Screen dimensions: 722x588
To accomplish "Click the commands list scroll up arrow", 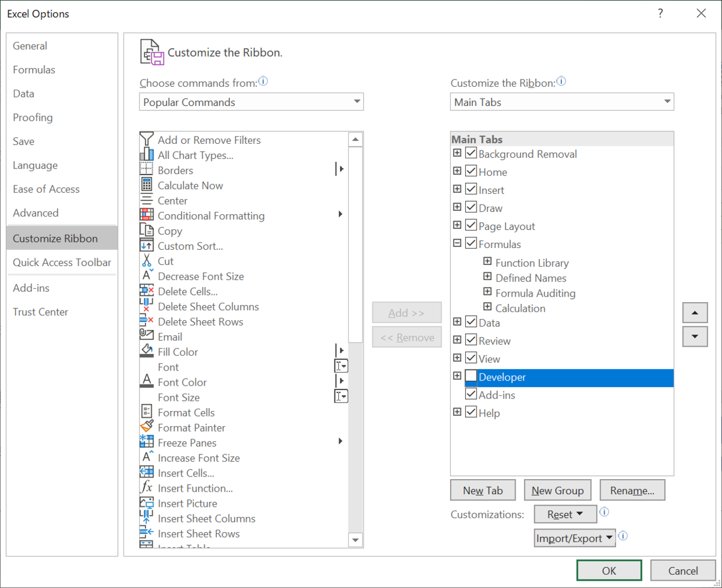I will pyautogui.click(x=355, y=140).
